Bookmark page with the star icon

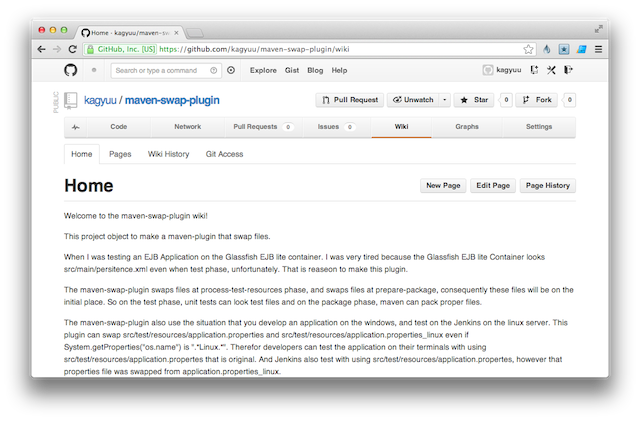(528, 48)
